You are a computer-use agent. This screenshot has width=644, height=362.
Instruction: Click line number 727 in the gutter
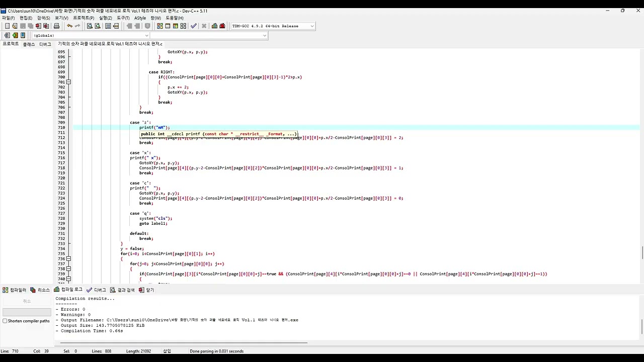pyautogui.click(x=61, y=213)
